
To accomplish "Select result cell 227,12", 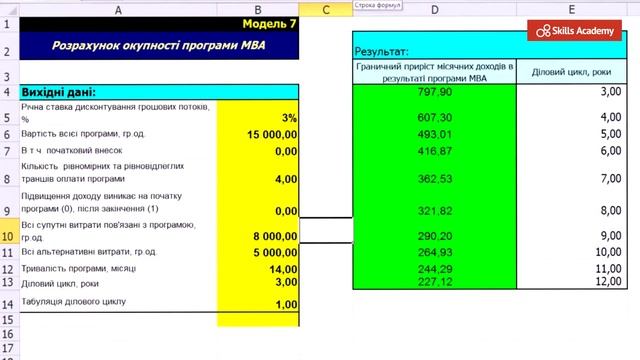I will 435,282.
